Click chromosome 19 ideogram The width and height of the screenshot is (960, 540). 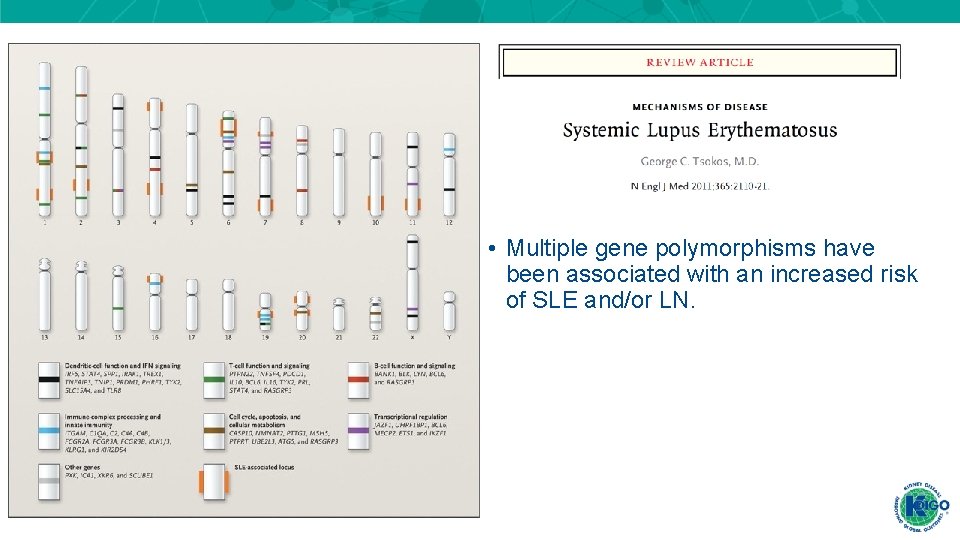[x=265, y=312]
